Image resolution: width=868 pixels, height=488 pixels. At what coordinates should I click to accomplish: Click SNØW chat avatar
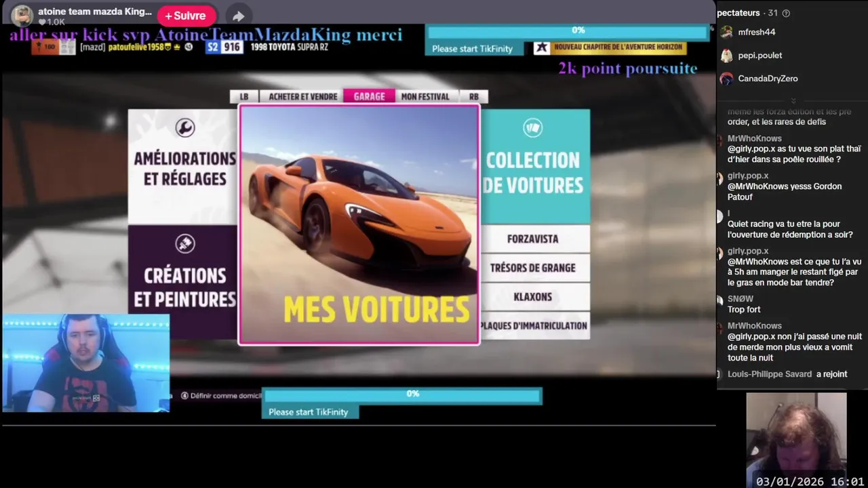coord(720,300)
